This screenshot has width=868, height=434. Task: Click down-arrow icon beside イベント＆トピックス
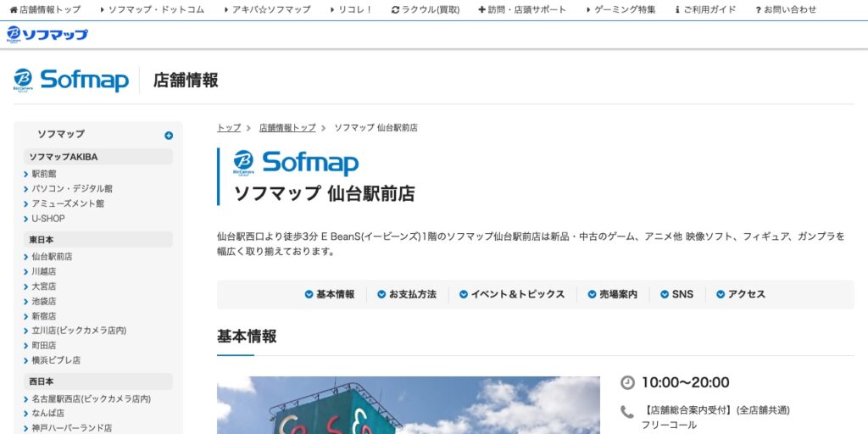(464, 294)
